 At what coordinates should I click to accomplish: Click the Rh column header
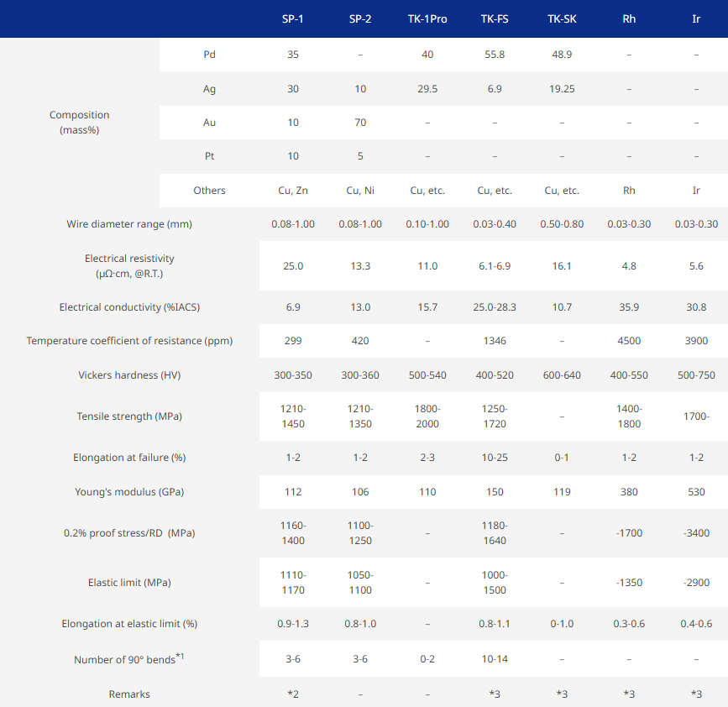(x=629, y=18)
